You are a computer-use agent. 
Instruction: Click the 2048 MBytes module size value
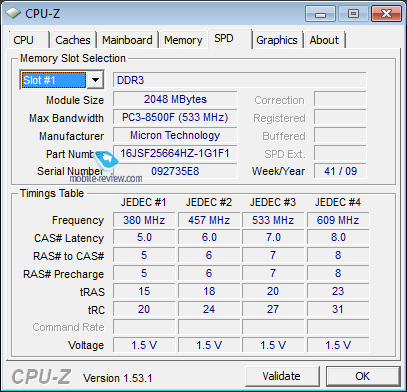click(x=175, y=99)
